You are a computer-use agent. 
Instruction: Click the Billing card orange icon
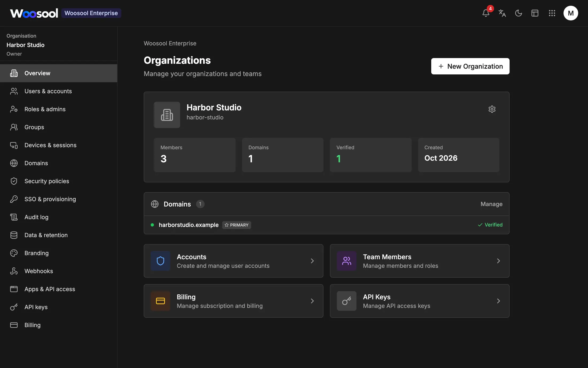pyautogui.click(x=160, y=301)
